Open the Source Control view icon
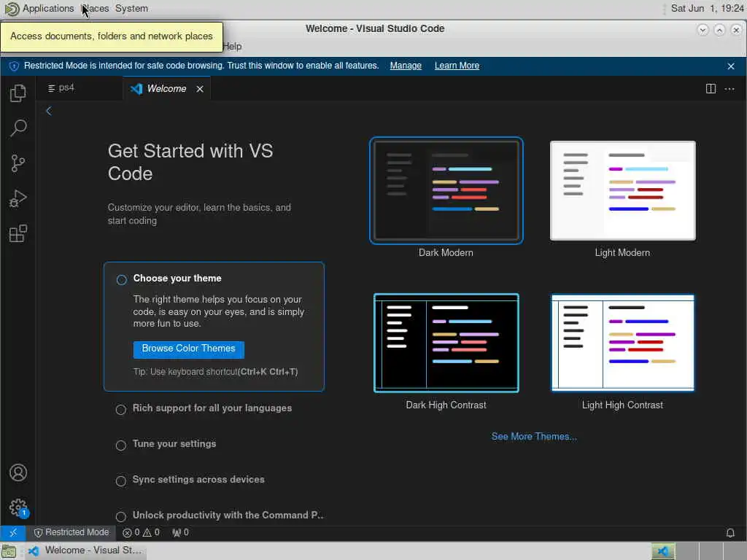This screenshot has width=747, height=560. [x=18, y=163]
